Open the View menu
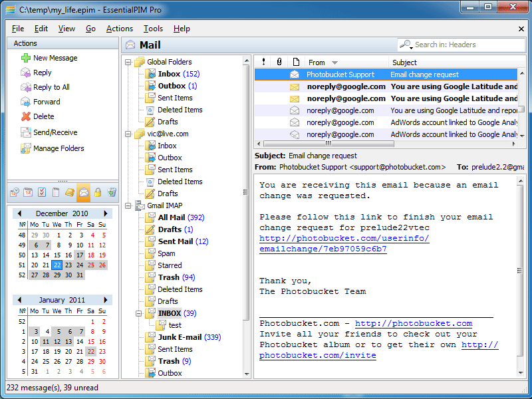 (x=66, y=29)
